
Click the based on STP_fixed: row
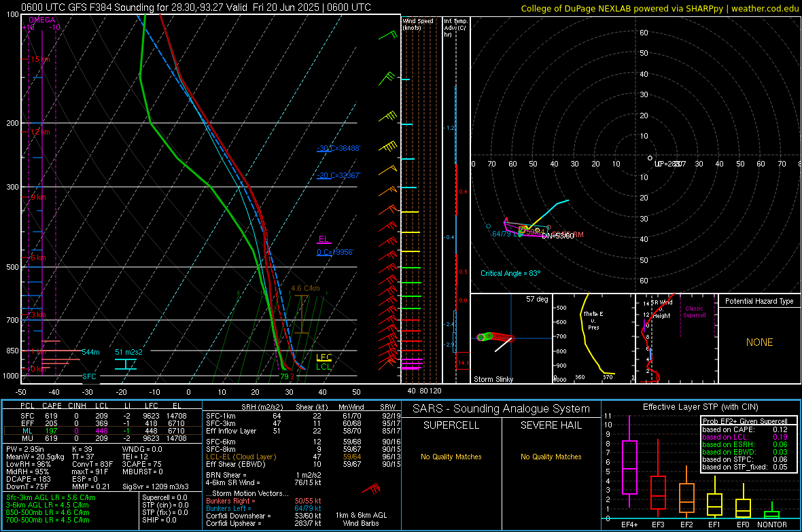pyautogui.click(x=745, y=467)
